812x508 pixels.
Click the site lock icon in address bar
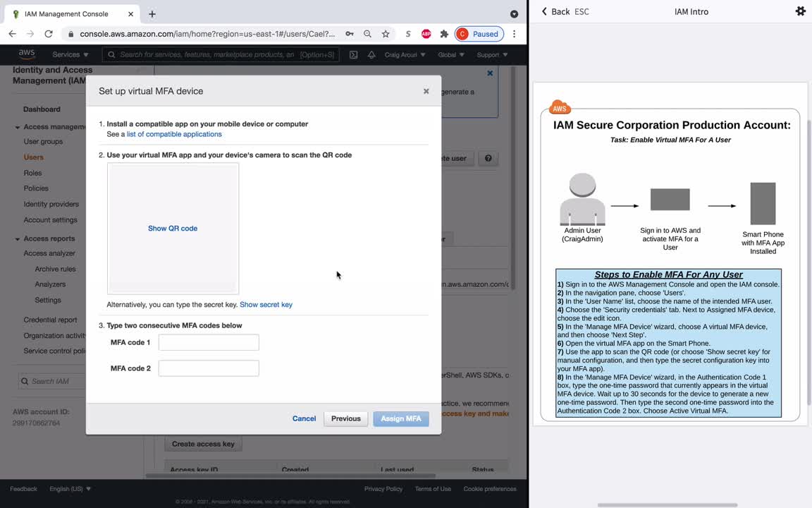click(x=71, y=34)
